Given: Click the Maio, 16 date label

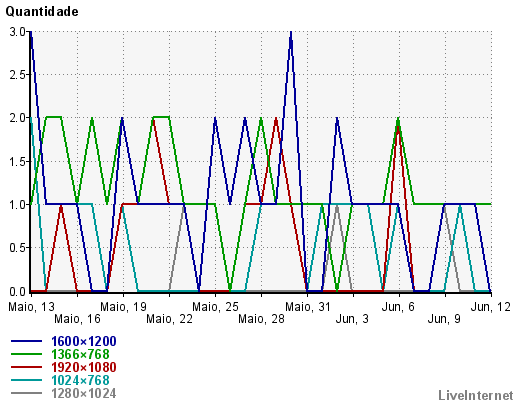Looking at the screenshot, I should [x=77, y=319].
